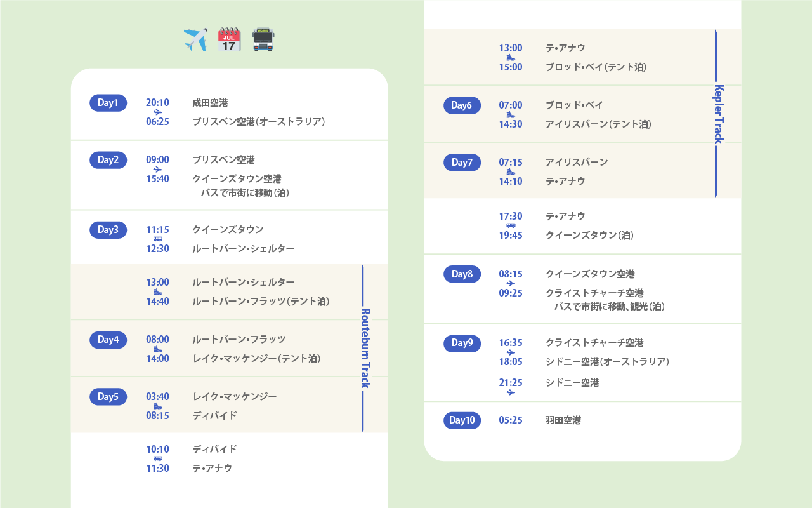Select the Day1 badge
Image resolution: width=812 pixels, height=508 pixels.
click(108, 103)
